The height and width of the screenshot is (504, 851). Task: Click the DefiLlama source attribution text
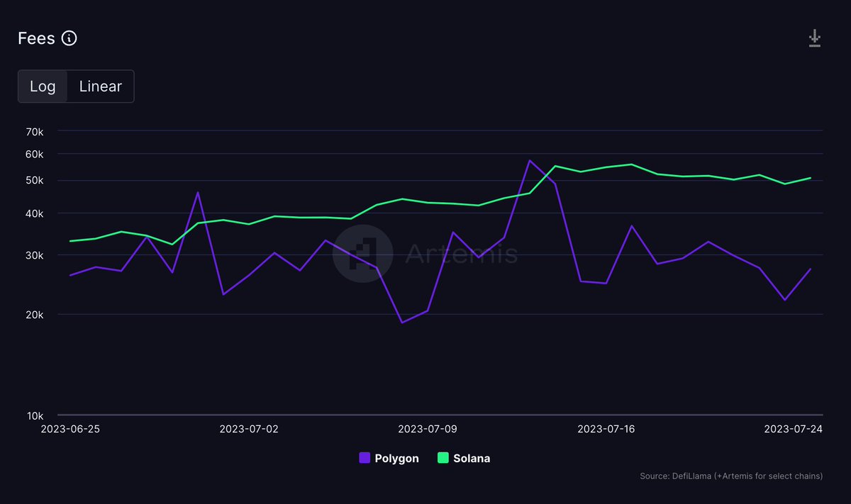pos(732,476)
